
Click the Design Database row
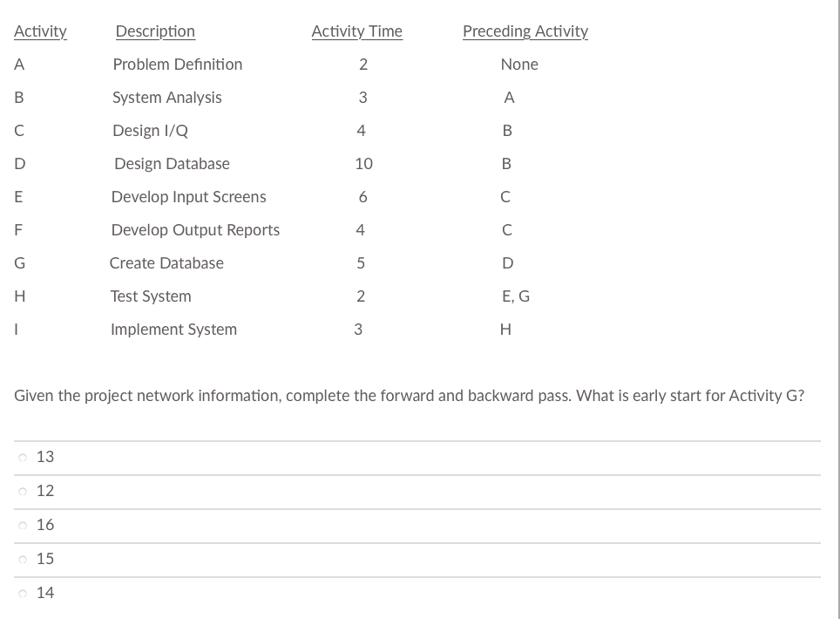click(171, 164)
